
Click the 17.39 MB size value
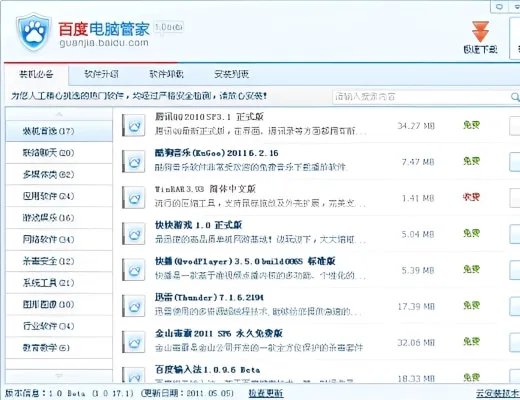click(x=416, y=306)
